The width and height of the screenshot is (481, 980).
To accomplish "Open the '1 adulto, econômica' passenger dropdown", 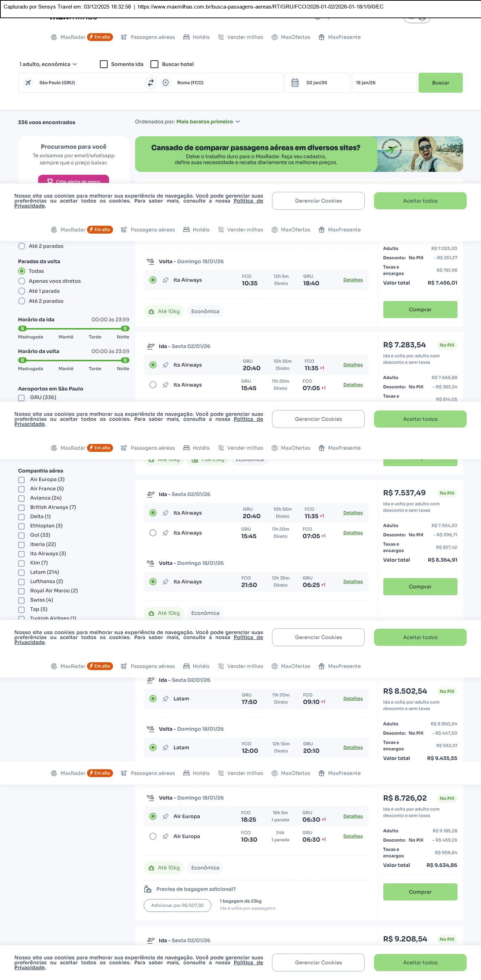I will click(48, 64).
